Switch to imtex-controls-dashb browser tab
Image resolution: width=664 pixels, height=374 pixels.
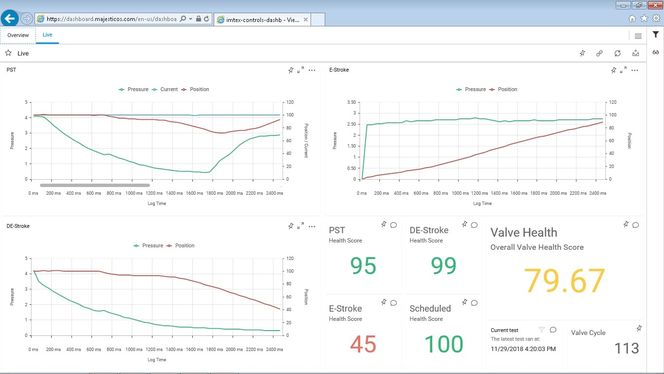[x=262, y=20]
